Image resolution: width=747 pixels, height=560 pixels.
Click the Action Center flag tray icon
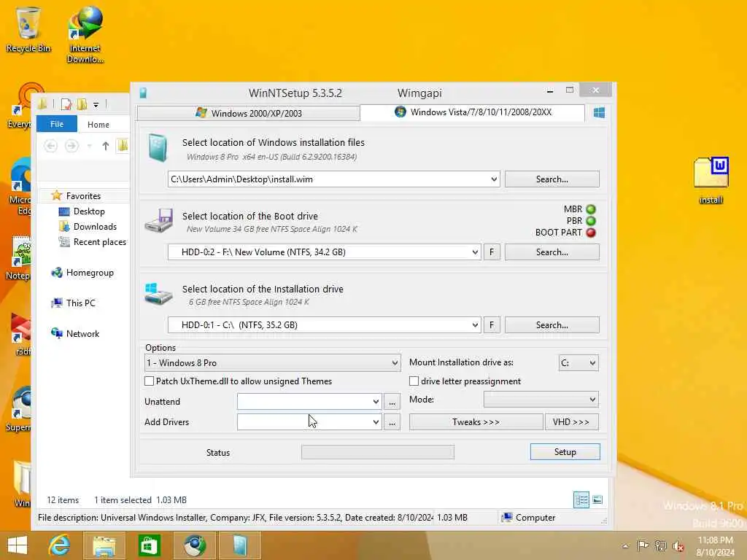pyautogui.click(x=643, y=545)
